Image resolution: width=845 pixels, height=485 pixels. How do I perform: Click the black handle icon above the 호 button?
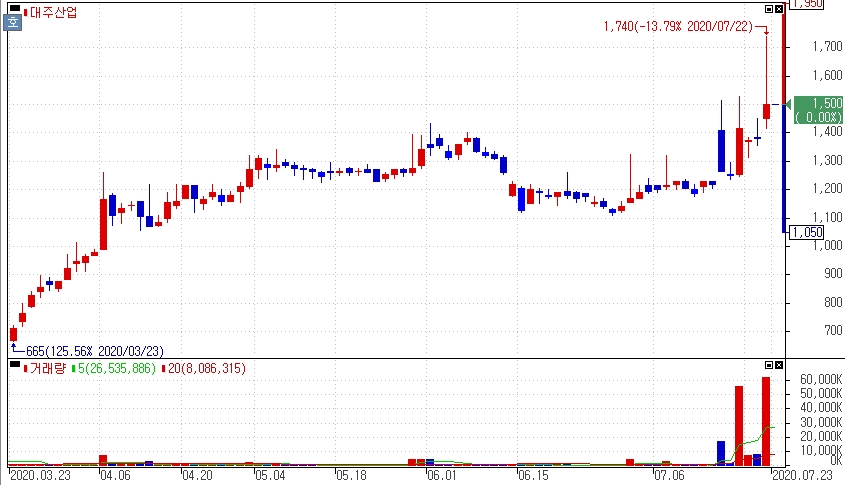tap(15, 9)
